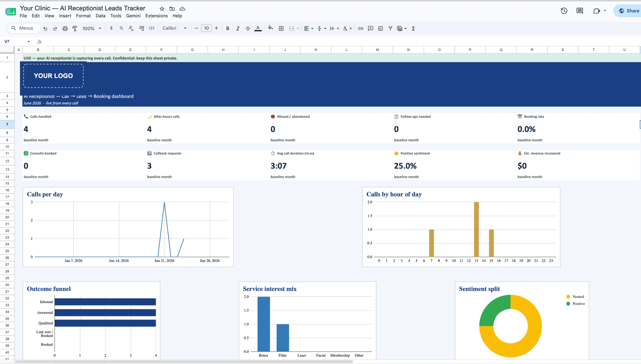Open the Gemini menu

[x=133, y=16]
